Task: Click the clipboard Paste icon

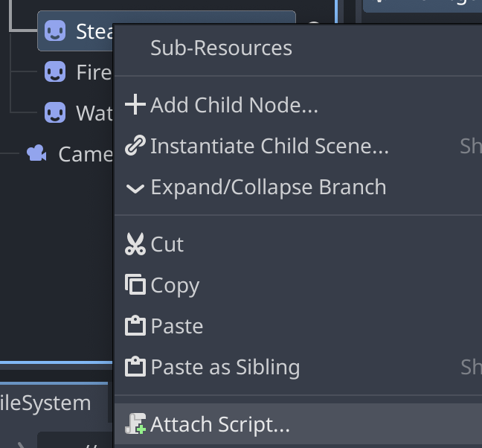Action: point(135,326)
